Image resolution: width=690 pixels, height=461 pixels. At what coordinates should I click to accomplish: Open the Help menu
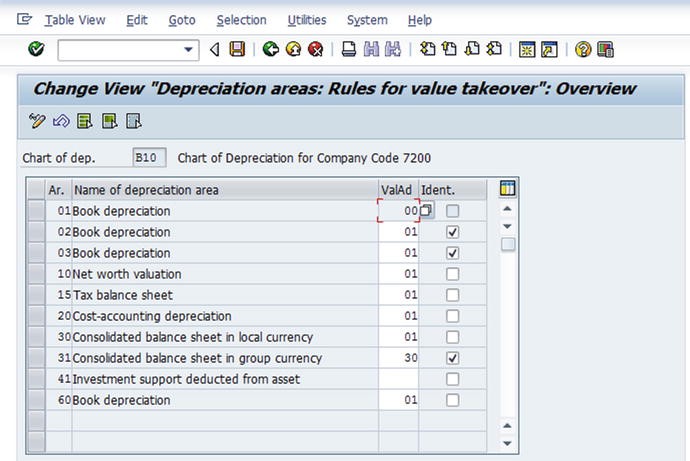coord(419,20)
